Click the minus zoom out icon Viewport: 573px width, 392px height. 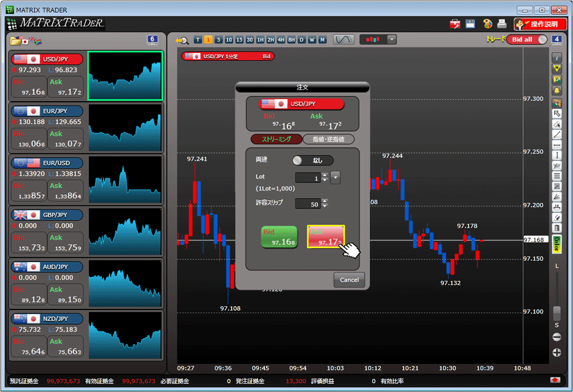point(556,337)
